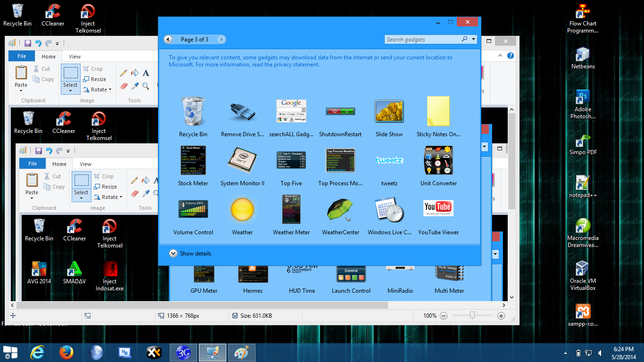Select the Simpo PDF desktop icon

(x=583, y=144)
